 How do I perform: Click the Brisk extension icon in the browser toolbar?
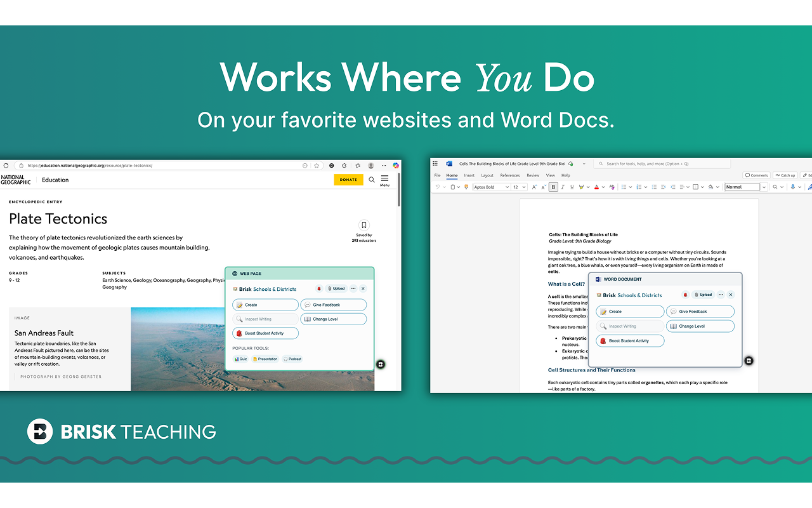click(332, 166)
